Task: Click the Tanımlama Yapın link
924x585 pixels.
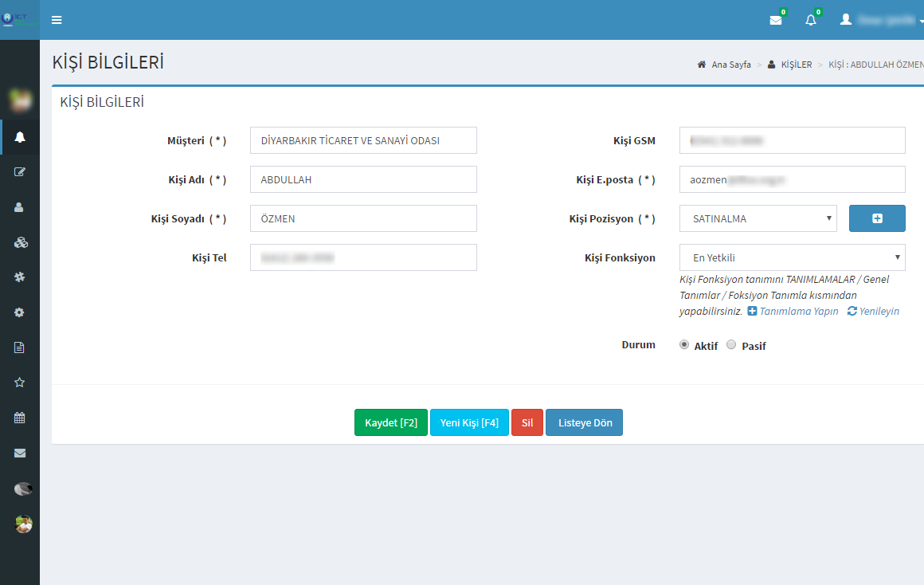Action: [x=798, y=312]
